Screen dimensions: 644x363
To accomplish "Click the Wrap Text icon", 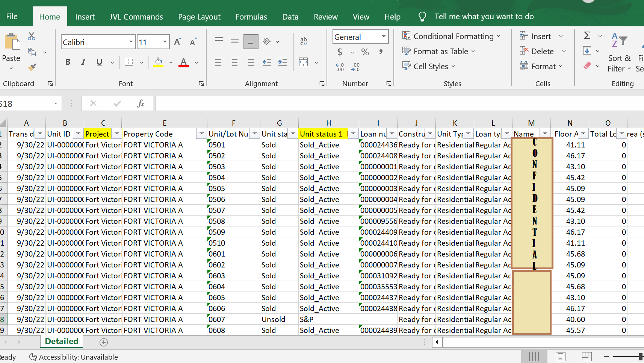I will point(304,41).
